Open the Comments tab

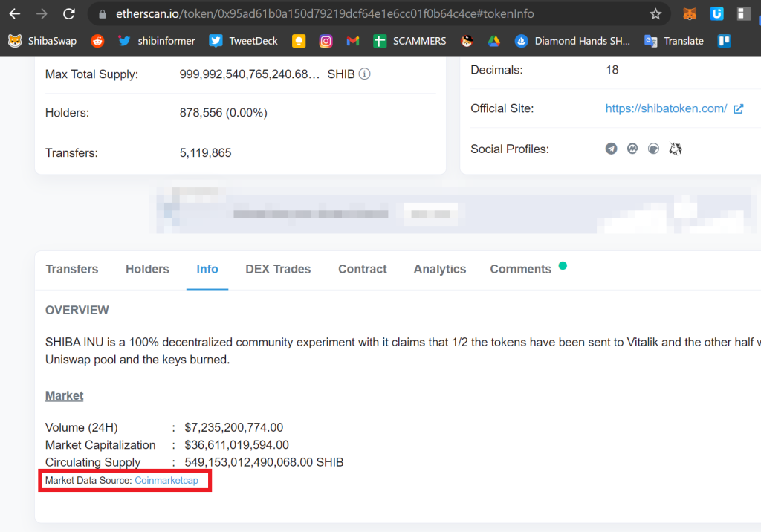(521, 269)
